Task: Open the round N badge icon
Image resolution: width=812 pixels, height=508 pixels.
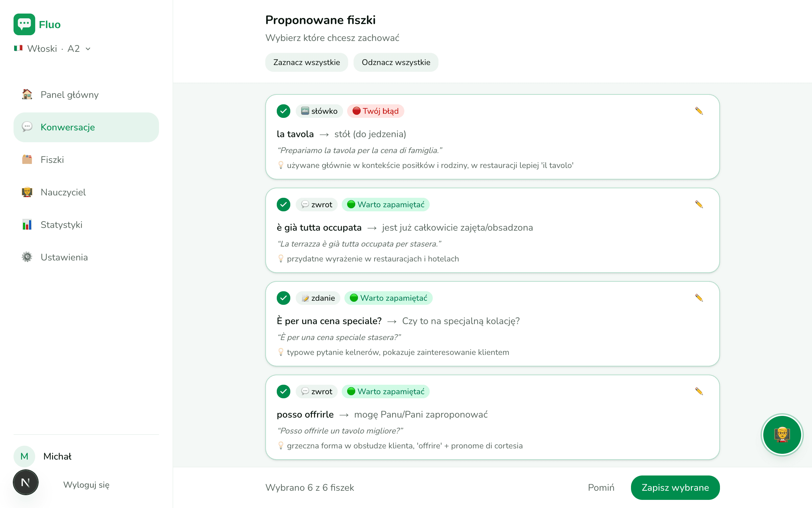Action: click(x=26, y=482)
